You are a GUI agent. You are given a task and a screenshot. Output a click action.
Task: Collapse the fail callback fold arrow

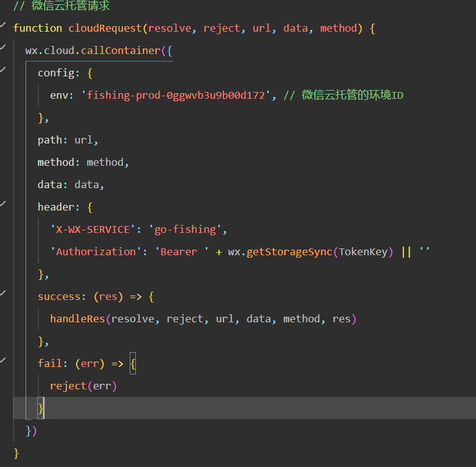pos(2,360)
